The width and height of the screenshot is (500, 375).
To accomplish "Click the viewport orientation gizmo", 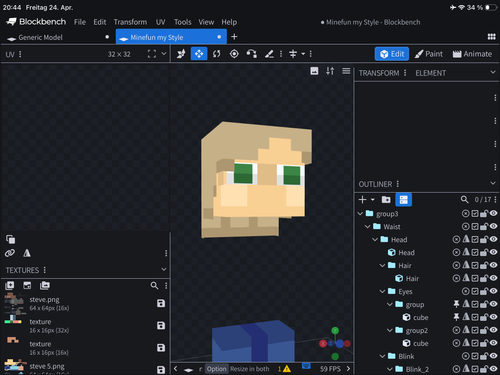I will tap(335, 343).
